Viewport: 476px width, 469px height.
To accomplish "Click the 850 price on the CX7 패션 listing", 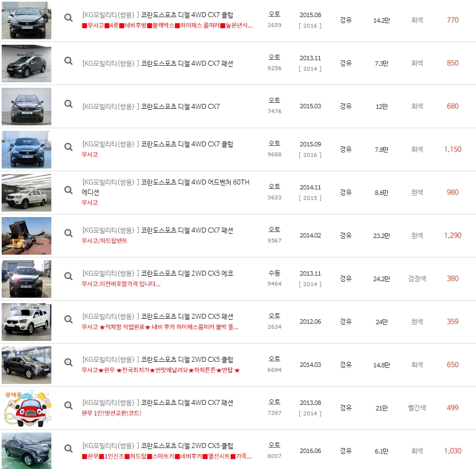I will coord(453,62).
